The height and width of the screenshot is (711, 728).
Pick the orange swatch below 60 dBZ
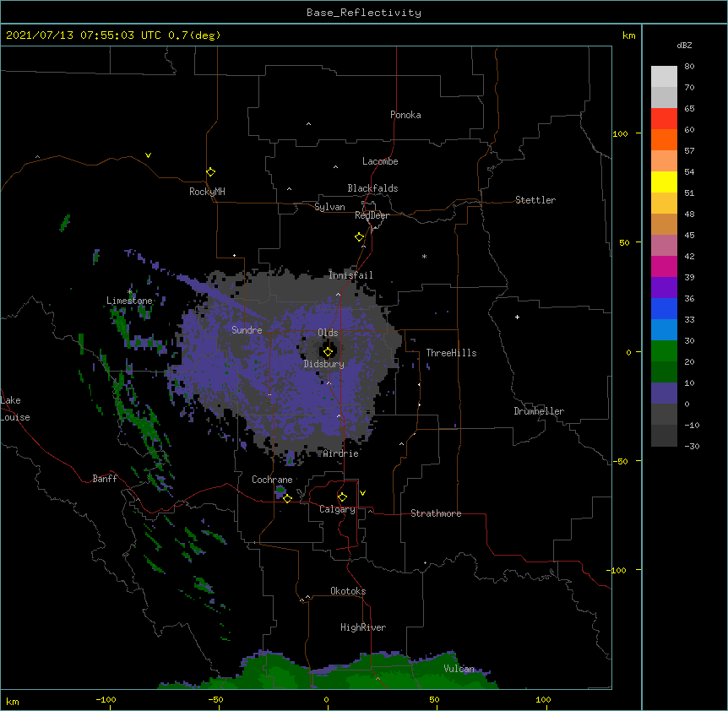pos(664,139)
